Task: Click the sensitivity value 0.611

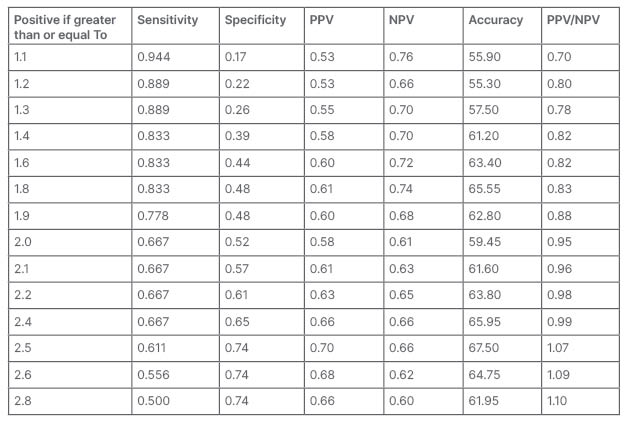Action: (x=152, y=347)
